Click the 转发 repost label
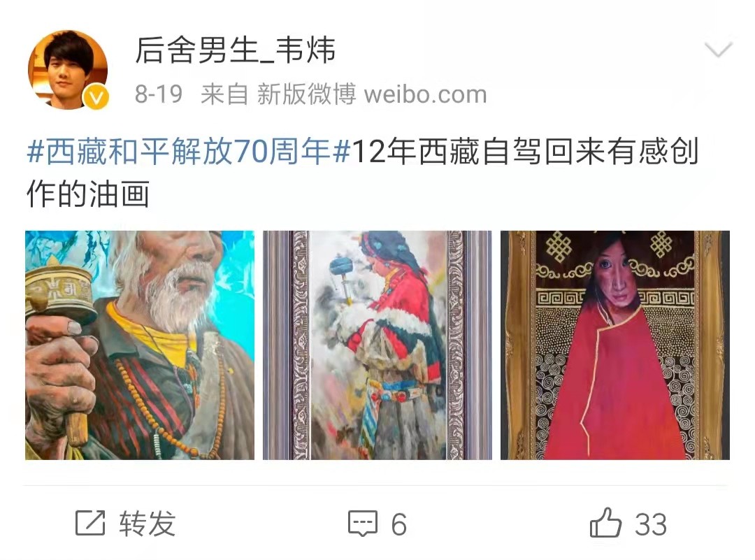Screen dimensions: 755x560 pos(148,524)
